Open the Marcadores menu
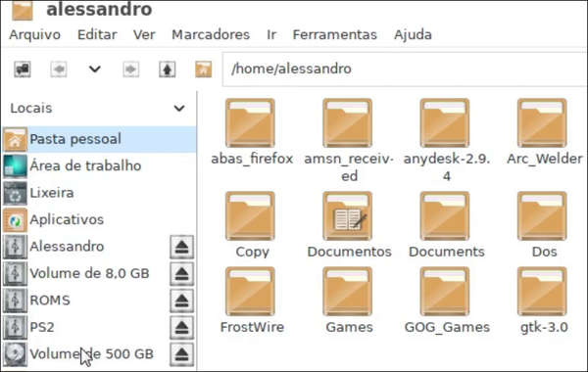This screenshot has width=588, height=372. [211, 35]
